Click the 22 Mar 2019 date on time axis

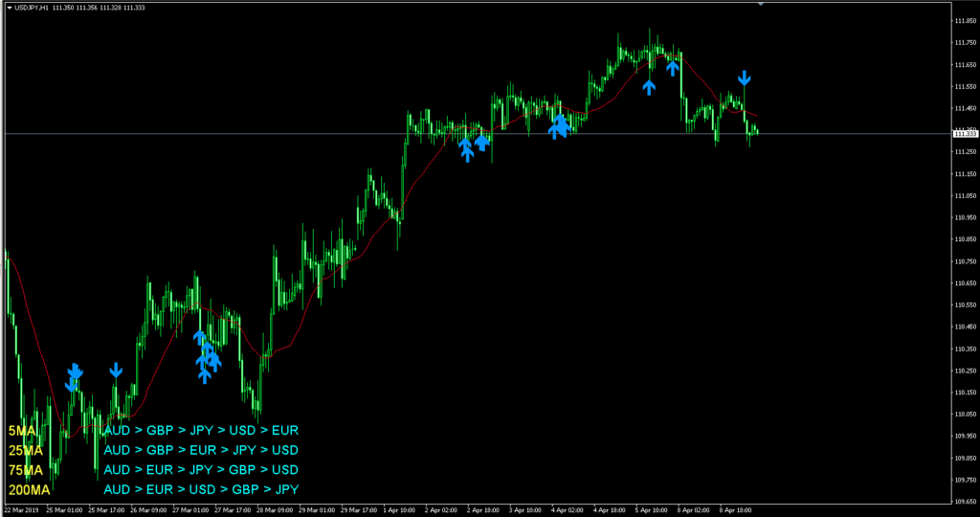point(21,510)
